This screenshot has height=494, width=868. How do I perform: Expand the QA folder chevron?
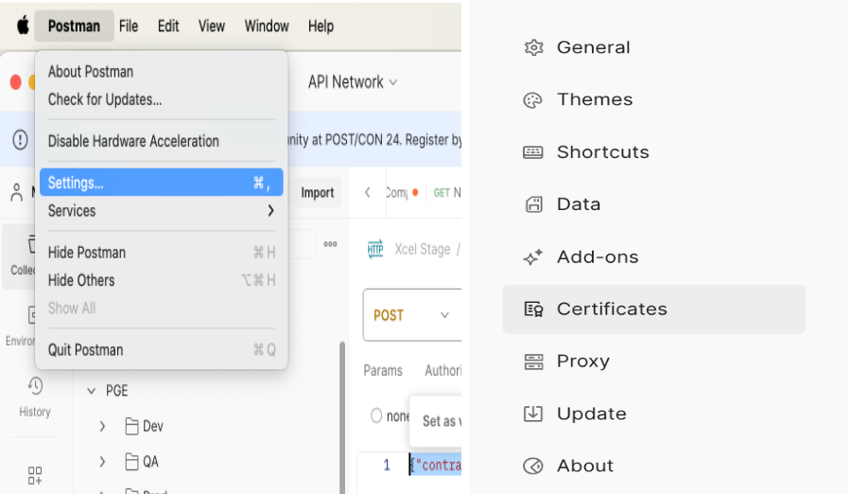tap(102, 462)
